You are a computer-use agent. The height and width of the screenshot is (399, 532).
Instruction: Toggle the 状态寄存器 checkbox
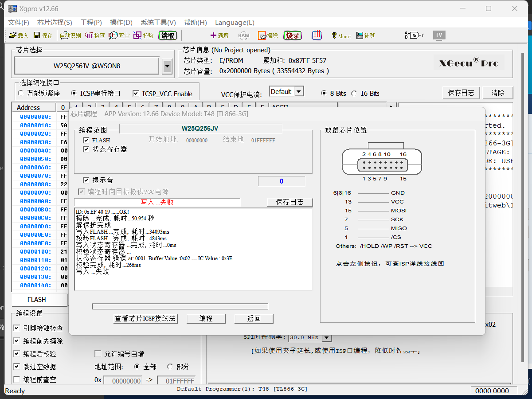tap(86, 149)
